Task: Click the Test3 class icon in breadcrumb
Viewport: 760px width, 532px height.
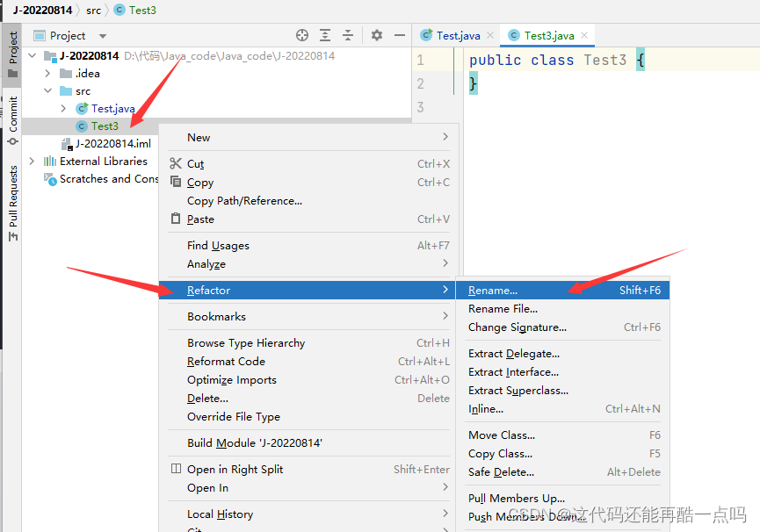Action: (x=119, y=10)
